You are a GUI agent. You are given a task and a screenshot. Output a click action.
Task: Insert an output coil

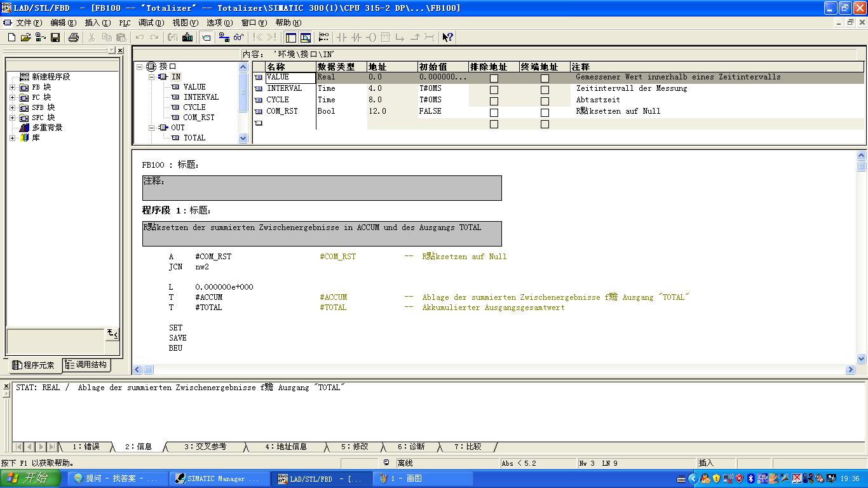371,37
